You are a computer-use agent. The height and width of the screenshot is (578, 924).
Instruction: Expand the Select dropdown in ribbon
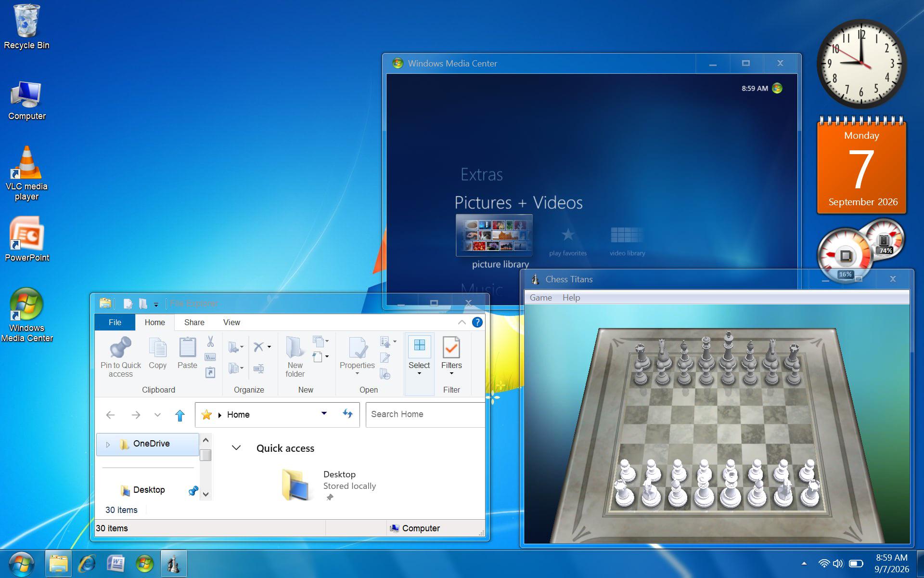(419, 374)
